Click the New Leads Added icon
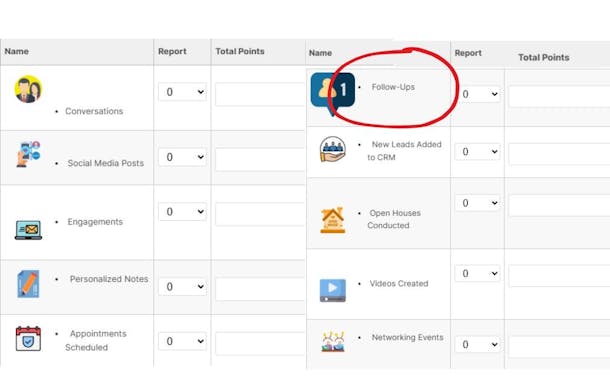 (x=333, y=149)
